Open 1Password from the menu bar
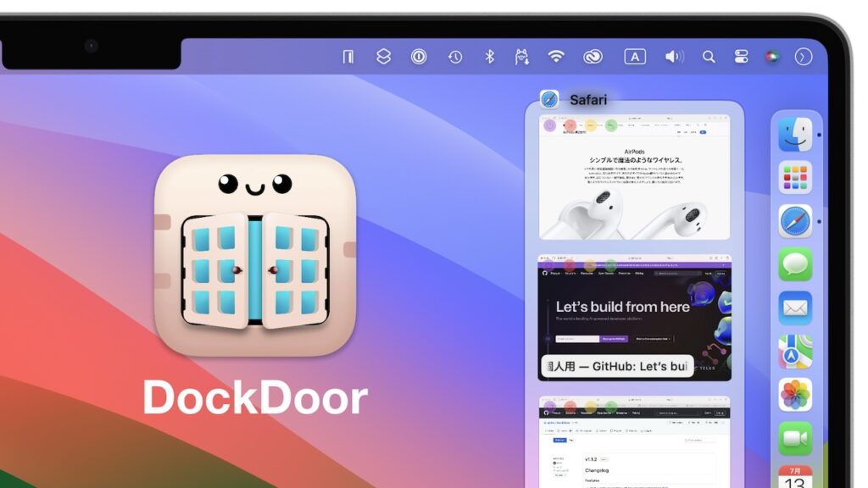This screenshot has height=488, width=868. 417,57
